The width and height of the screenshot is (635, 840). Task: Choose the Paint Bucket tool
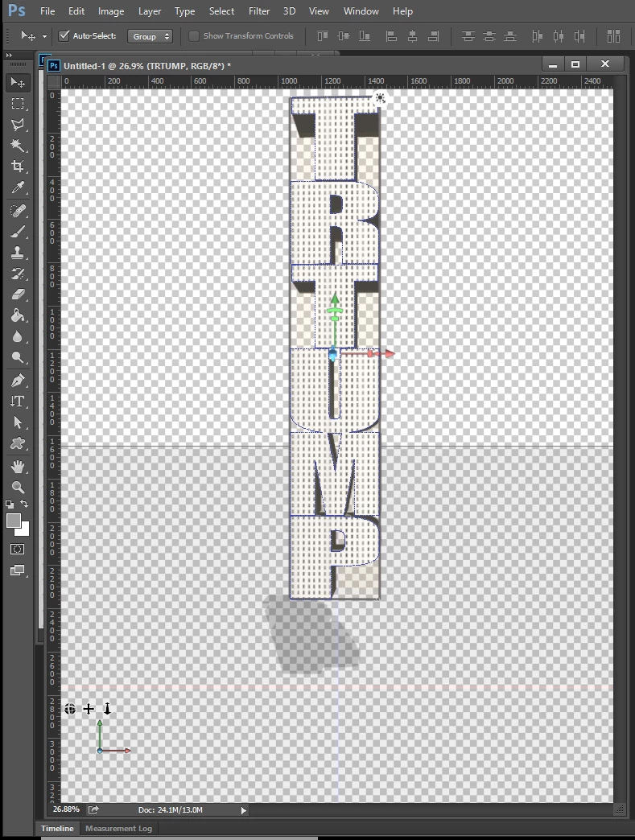point(18,315)
